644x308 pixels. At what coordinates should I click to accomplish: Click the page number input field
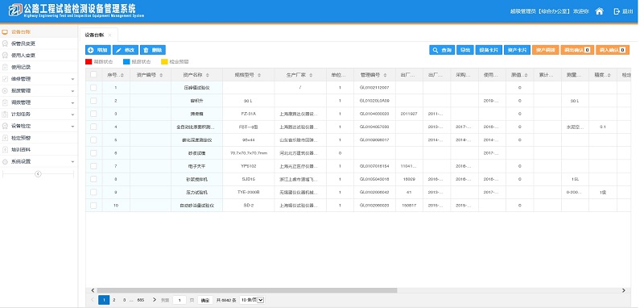(x=180, y=300)
